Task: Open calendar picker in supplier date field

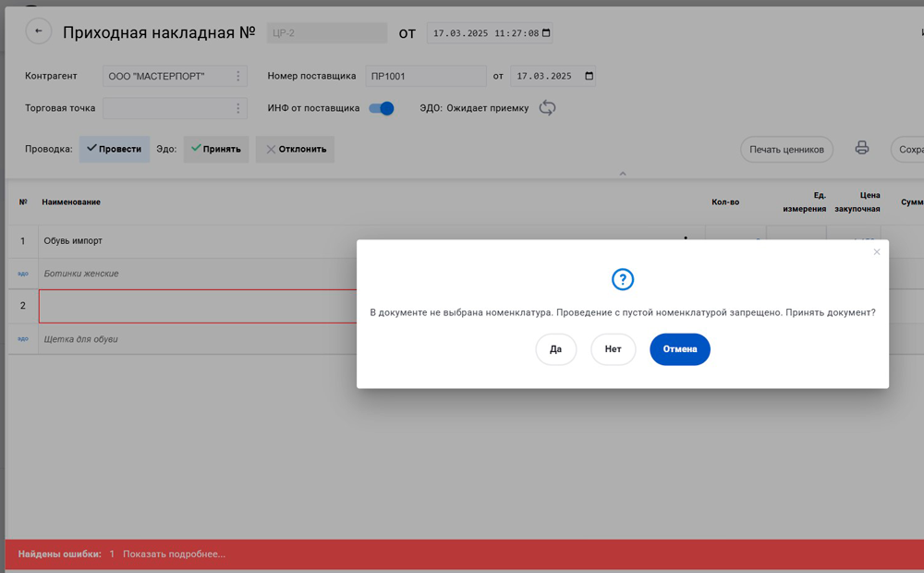Action: pyautogui.click(x=590, y=76)
